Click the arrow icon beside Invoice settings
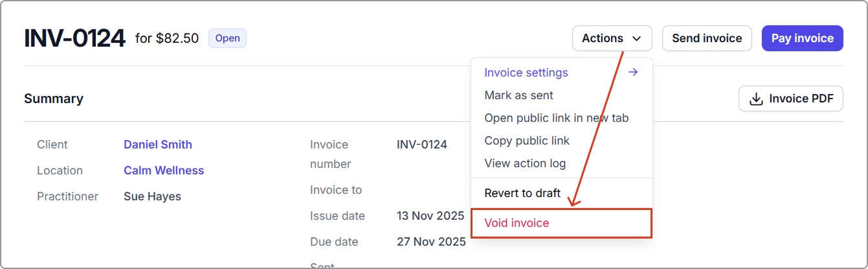Image resolution: width=868 pixels, height=269 pixels. 633,72
